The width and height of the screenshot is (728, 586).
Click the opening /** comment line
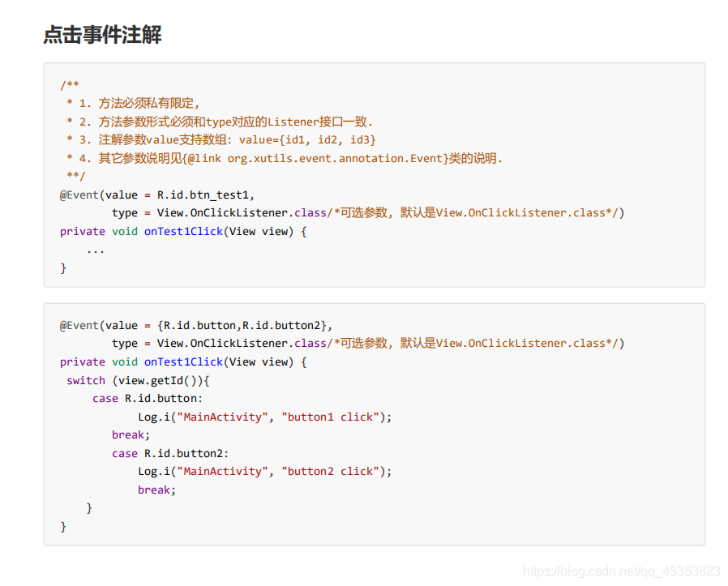tap(70, 84)
